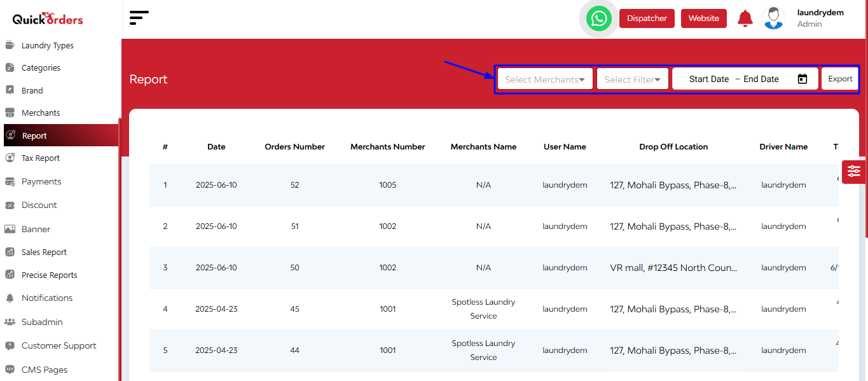Image resolution: width=868 pixels, height=381 pixels.
Task: Open the Select Merchants dropdown
Action: pos(545,79)
